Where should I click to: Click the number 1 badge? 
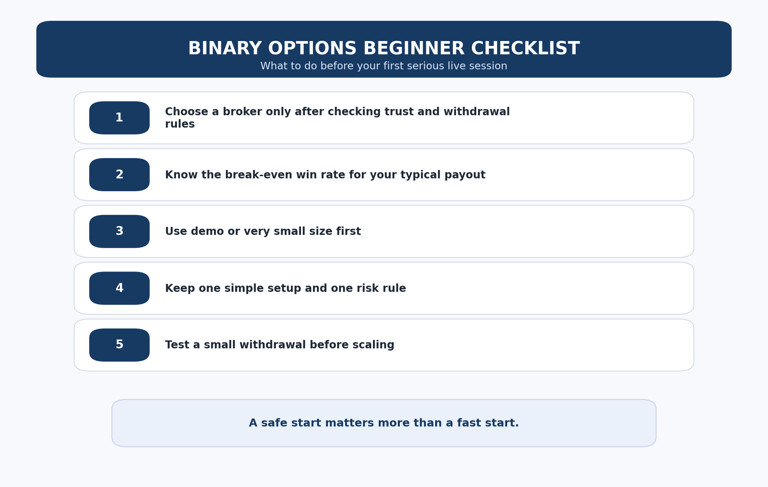click(x=119, y=118)
